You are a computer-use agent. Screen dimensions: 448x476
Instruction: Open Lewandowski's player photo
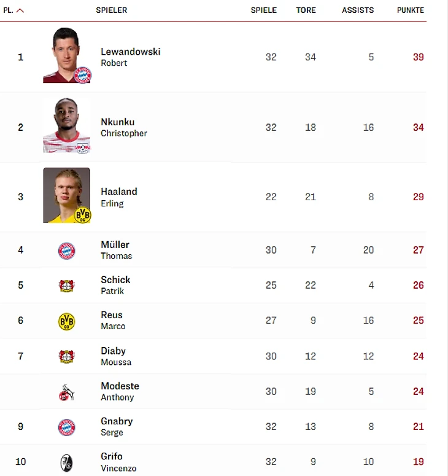[66, 55]
